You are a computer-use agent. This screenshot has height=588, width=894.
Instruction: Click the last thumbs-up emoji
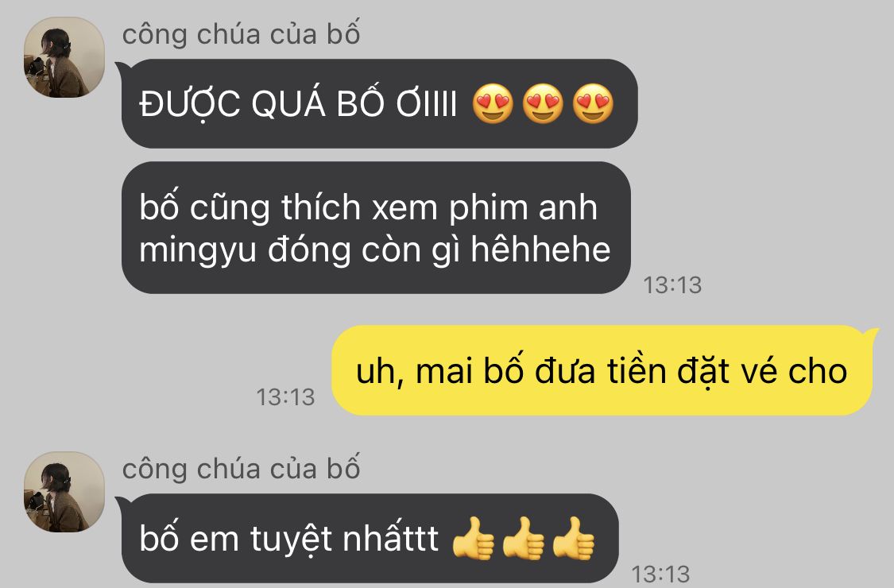tap(574, 539)
